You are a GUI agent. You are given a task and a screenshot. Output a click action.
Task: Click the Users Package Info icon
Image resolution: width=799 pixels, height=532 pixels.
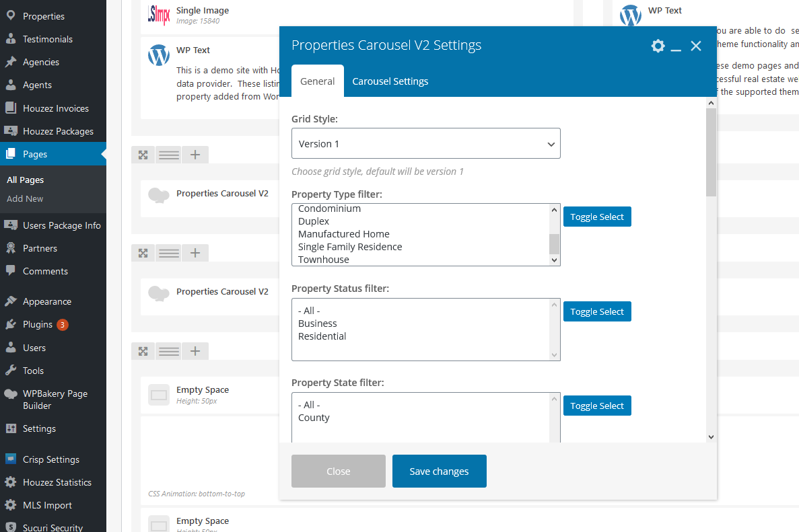click(11, 225)
